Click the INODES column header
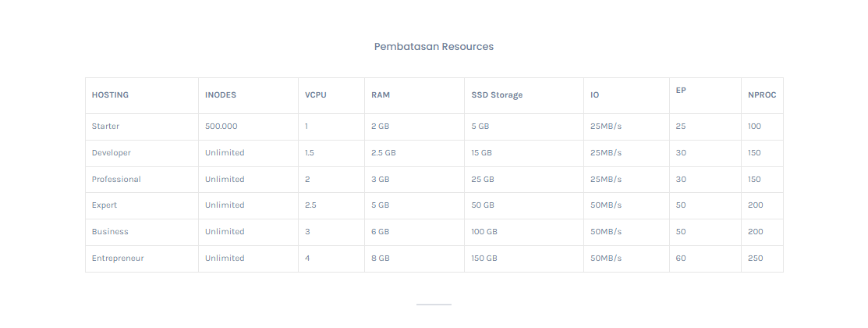Image resolution: width=868 pixels, height=328 pixels. (221, 95)
